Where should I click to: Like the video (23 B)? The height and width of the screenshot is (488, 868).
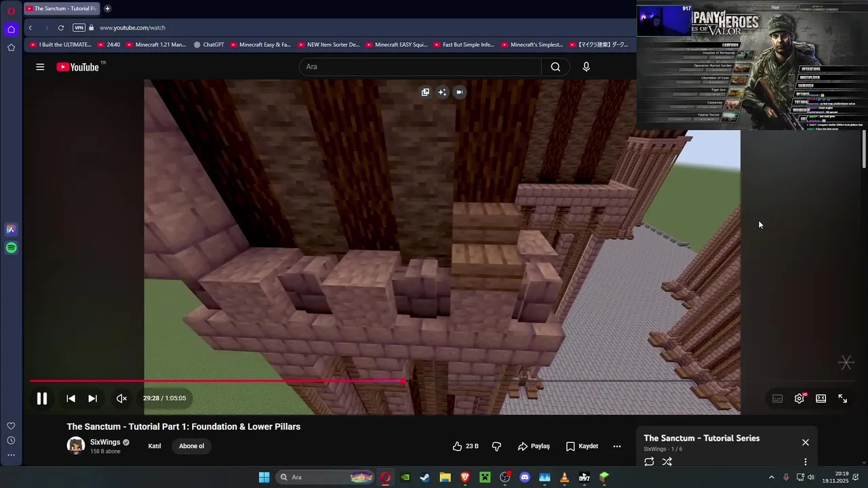coord(466,446)
